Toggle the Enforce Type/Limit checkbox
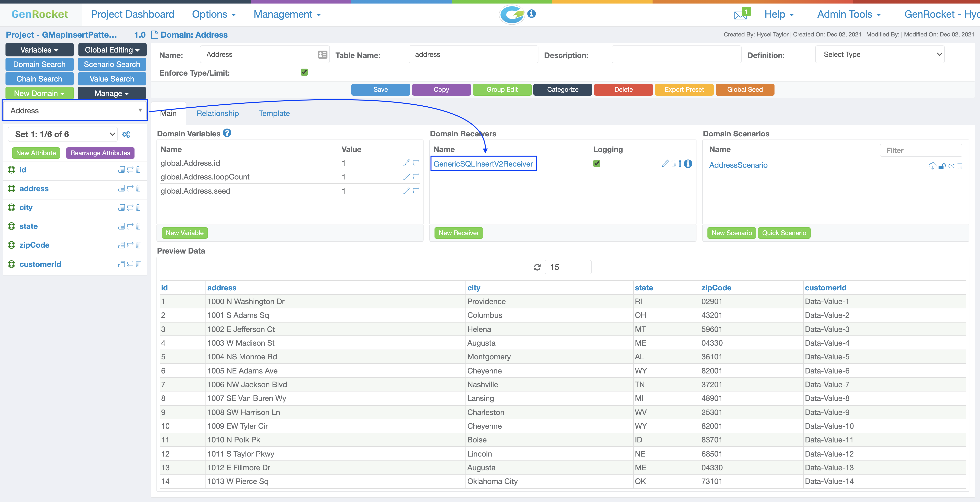Image resolution: width=980 pixels, height=502 pixels. 304,72
